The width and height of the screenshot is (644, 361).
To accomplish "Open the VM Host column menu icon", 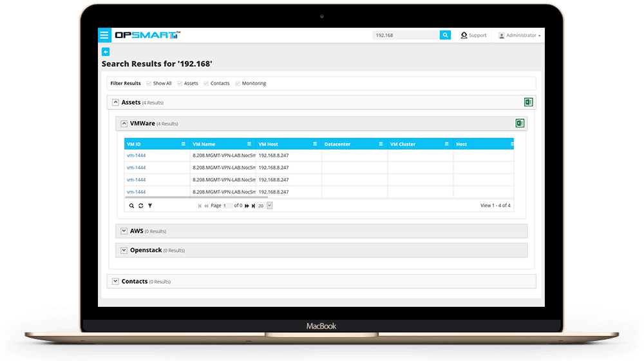I will click(315, 144).
